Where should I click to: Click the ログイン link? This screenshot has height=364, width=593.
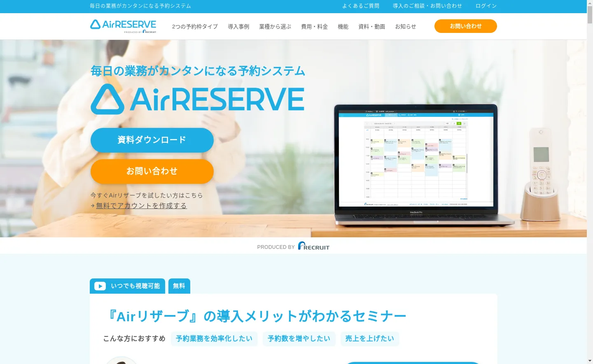coord(486,6)
